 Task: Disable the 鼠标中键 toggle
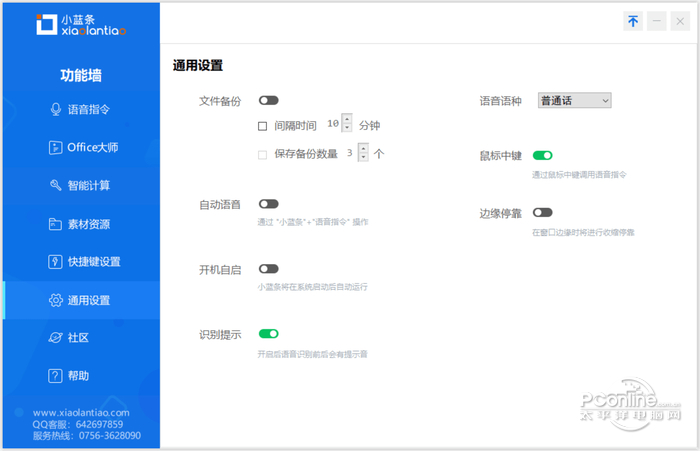click(542, 155)
